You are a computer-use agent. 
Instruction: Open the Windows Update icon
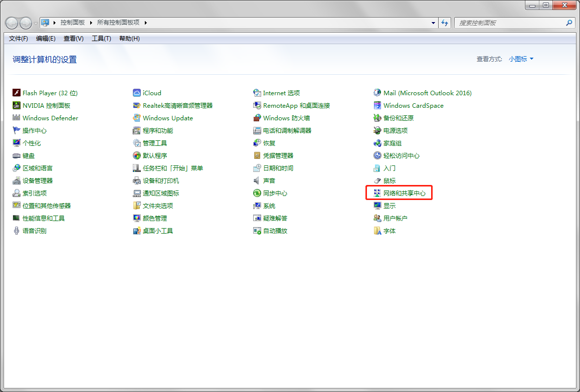[x=137, y=118]
